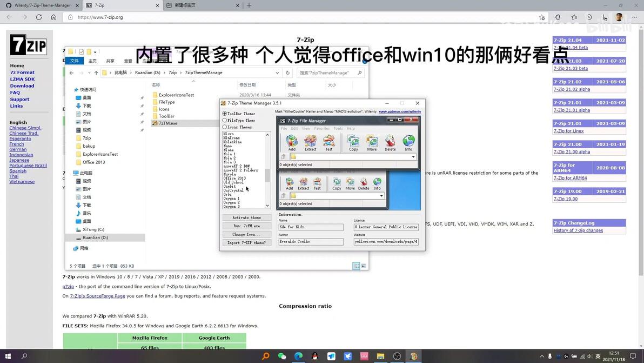Screen dimensions: 644x363
Task: Open new tab with plus icon
Action: 249,5
